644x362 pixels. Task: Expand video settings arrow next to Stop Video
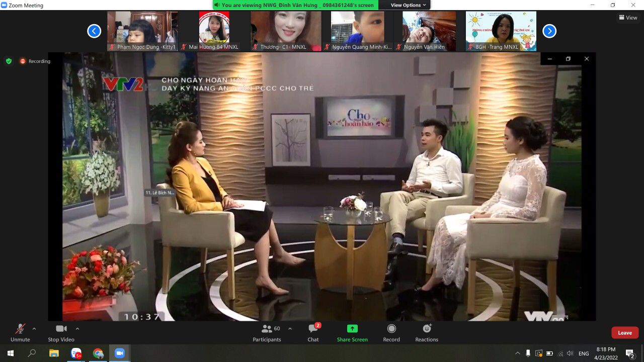pos(77,329)
